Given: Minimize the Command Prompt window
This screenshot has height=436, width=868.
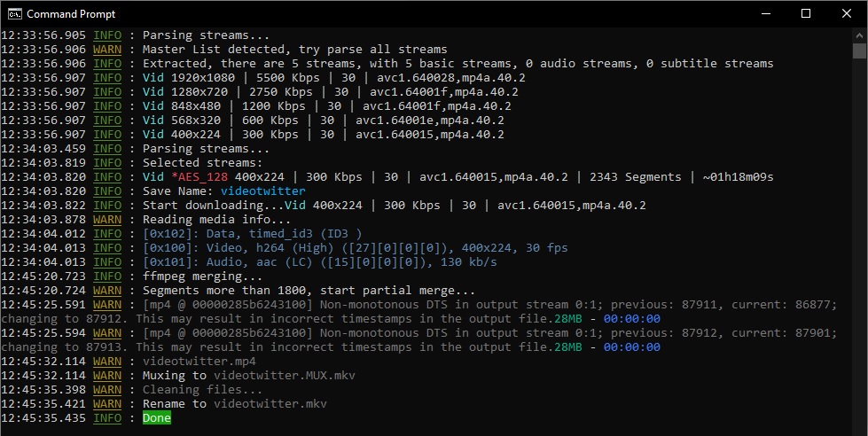Looking at the screenshot, I should (766, 14).
